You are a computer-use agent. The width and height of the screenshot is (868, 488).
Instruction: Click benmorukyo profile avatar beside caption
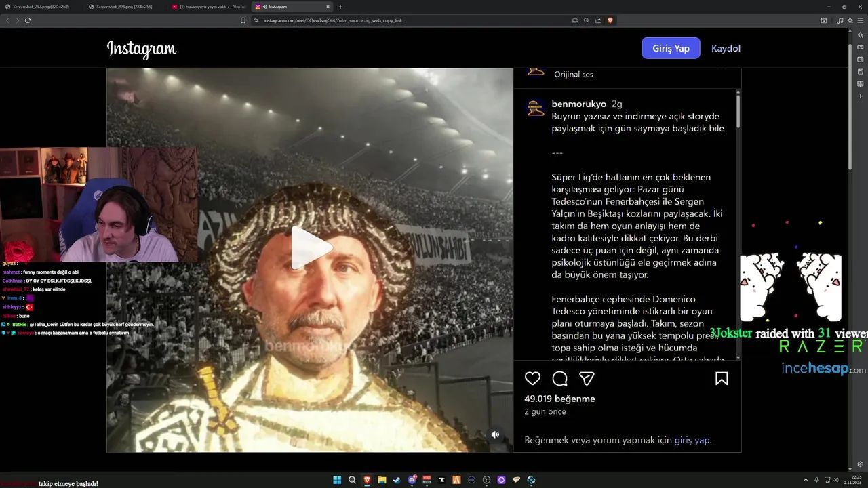pyautogui.click(x=536, y=108)
